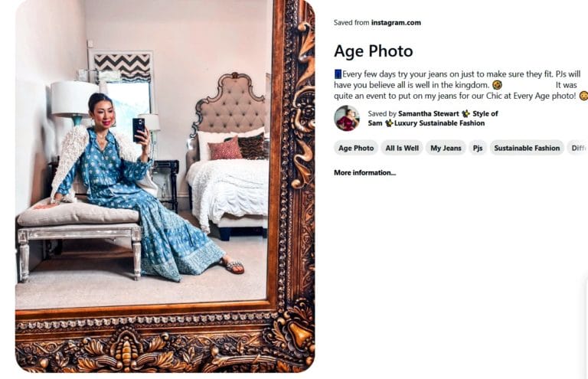Click fleur-de-lis emoji before Luxury
This screenshot has height=379, width=588.
pyautogui.click(x=389, y=123)
